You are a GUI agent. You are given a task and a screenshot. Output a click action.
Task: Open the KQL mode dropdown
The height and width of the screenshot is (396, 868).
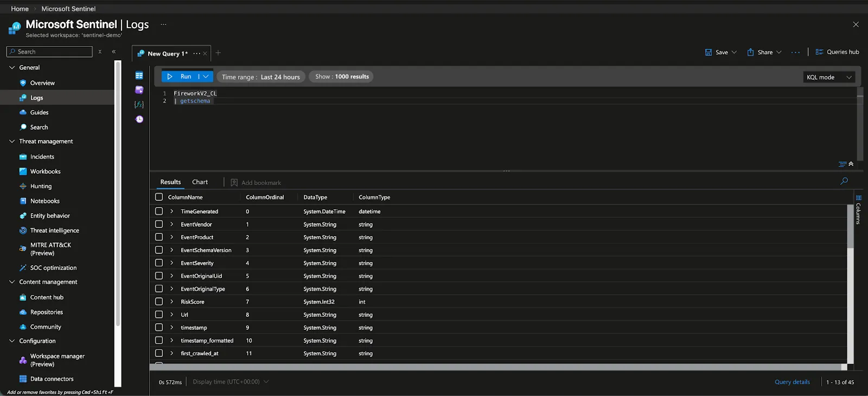829,77
